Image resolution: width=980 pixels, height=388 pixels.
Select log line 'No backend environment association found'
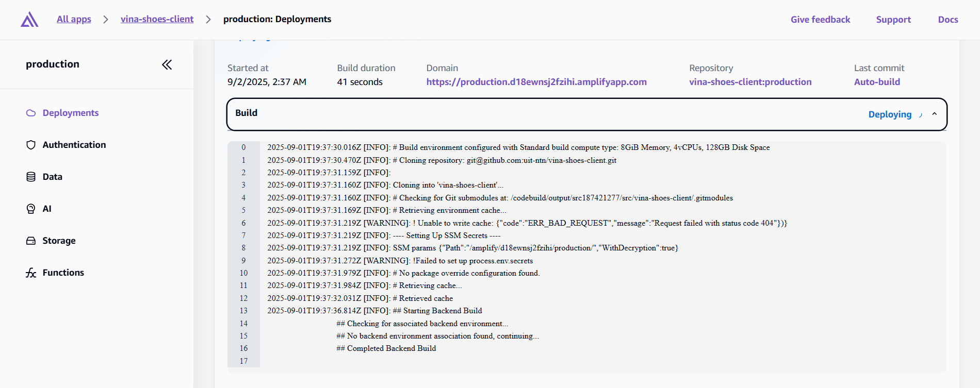click(438, 336)
